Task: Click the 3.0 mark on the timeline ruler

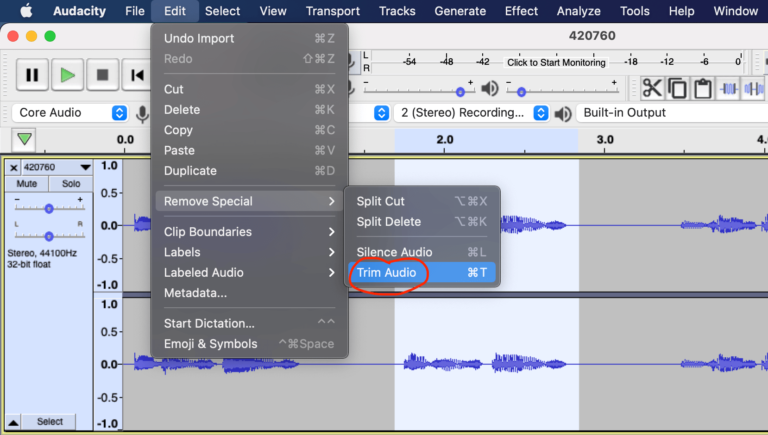Action: (605, 140)
